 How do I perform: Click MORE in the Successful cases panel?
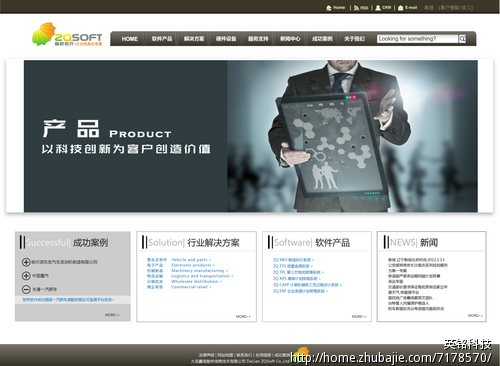click(112, 315)
